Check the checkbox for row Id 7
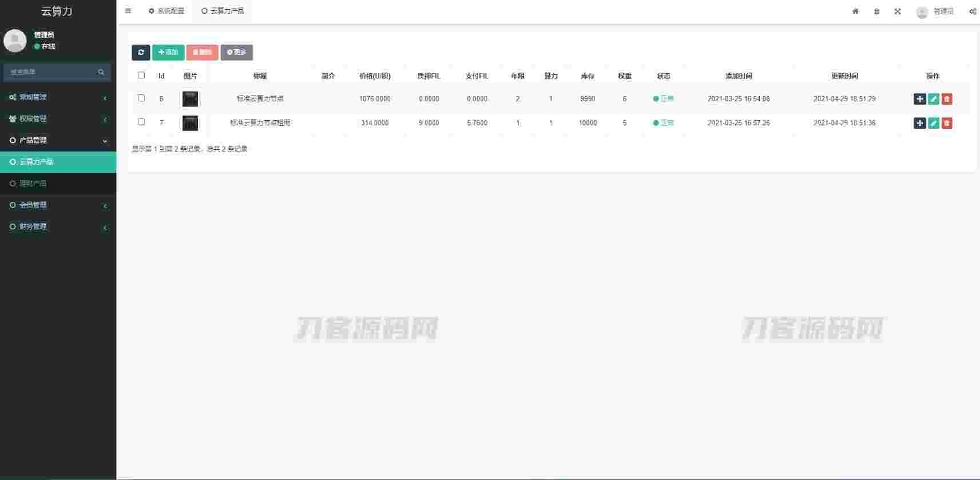 (x=141, y=122)
